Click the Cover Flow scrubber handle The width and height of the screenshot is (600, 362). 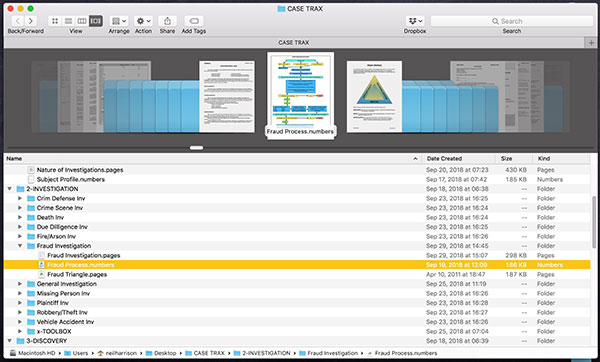(196, 148)
